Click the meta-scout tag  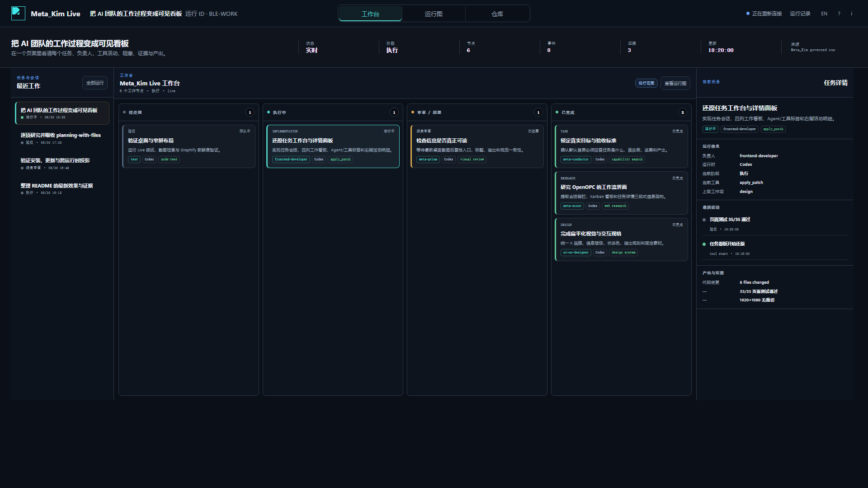click(572, 206)
